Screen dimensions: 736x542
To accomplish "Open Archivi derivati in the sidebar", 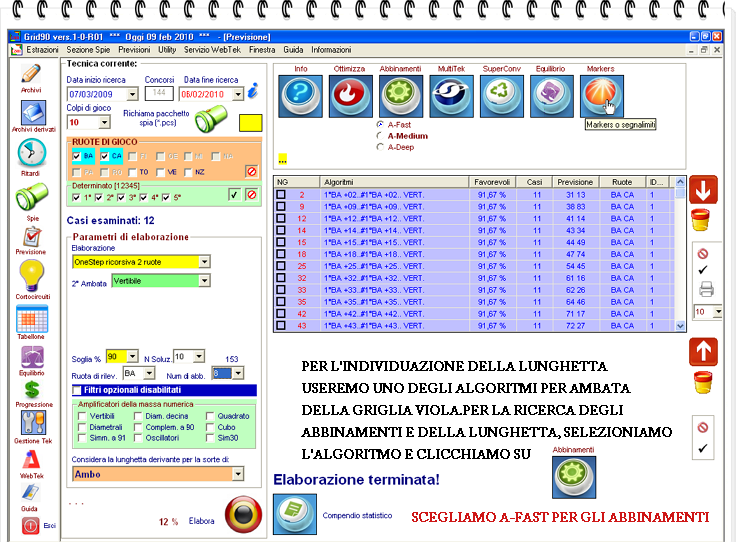I will tap(33, 113).
